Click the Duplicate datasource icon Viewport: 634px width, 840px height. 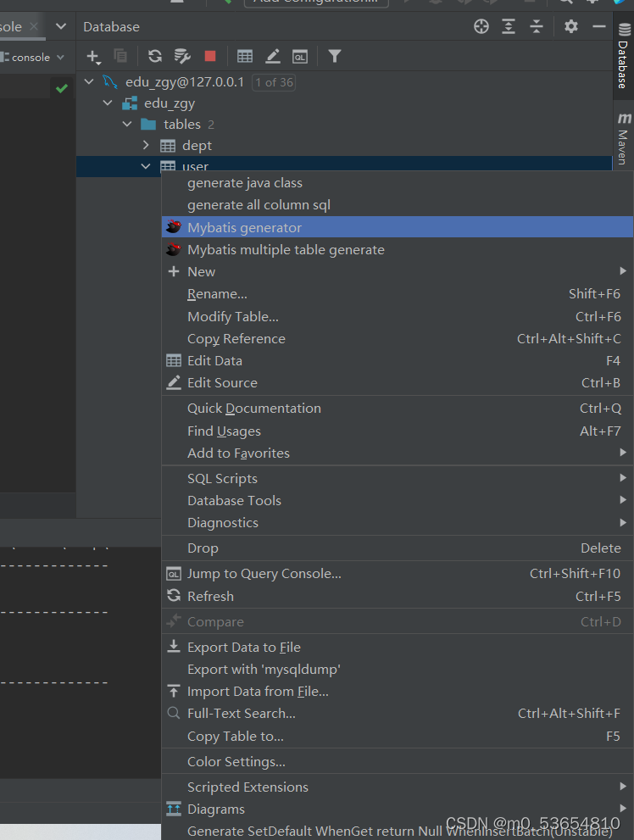120,56
